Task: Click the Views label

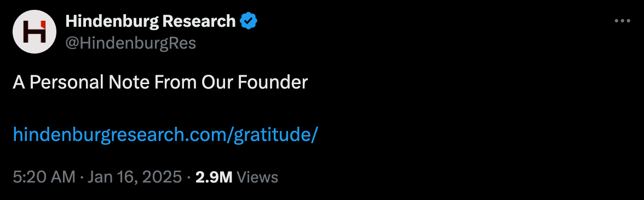Action: pos(257,177)
